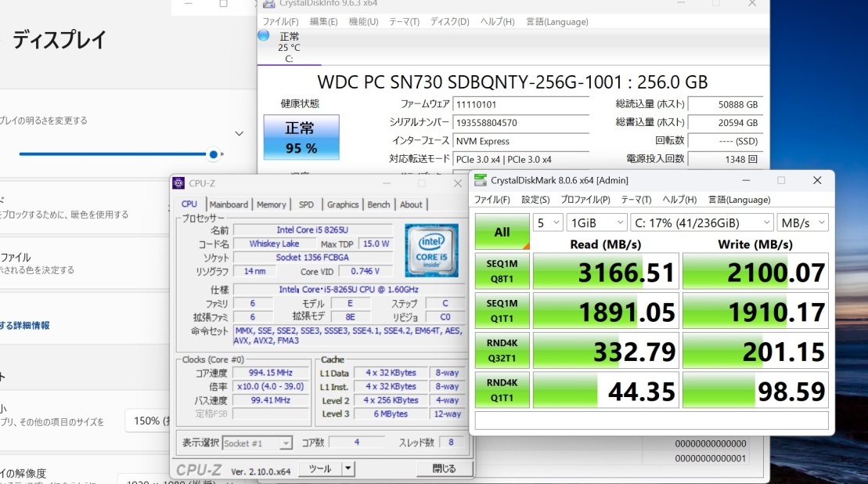This screenshot has width=868, height=484.
Task: Open ディスク(D) menu in CrystalDiskInfo
Action: (x=449, y=22)
